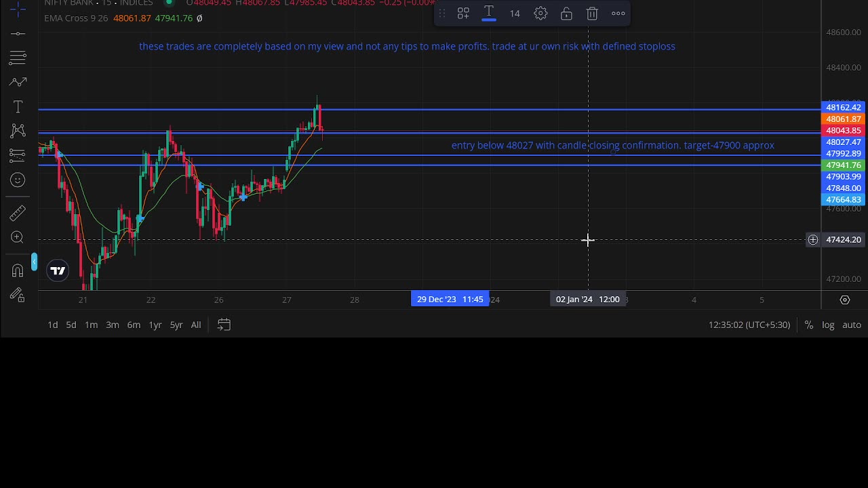This screenshot has height=488, width=868.
Task: Select the trend line drawing tool
Action: 18,33
